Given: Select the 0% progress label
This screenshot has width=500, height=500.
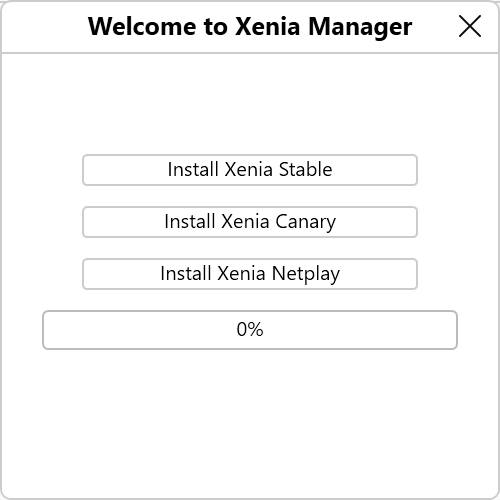Looking at the screenshot, I should click(x=250, y=329).
